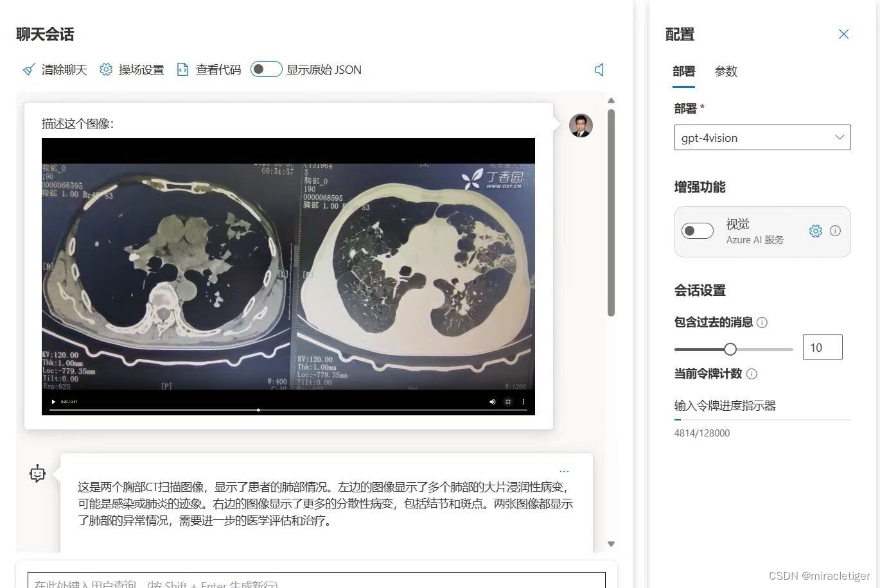Open the message's ellipsis options menu
The image size is (880, 588).
(x=564, y=471)
